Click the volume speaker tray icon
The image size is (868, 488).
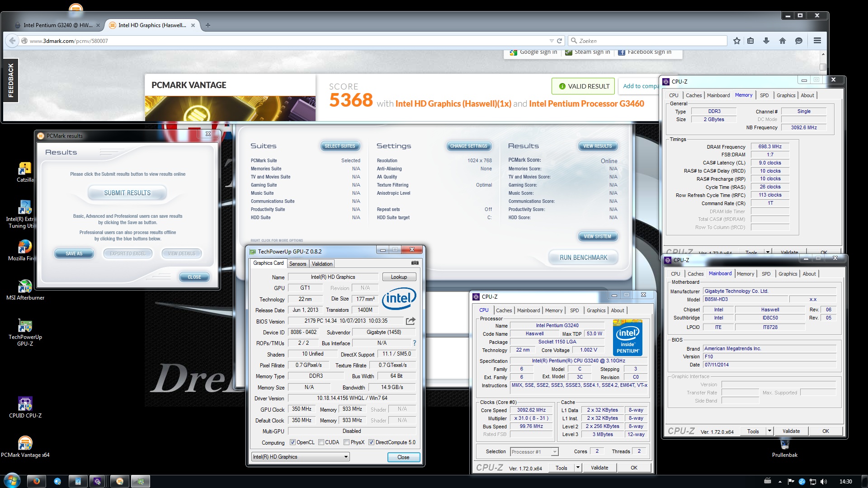(x=824, y=482)
